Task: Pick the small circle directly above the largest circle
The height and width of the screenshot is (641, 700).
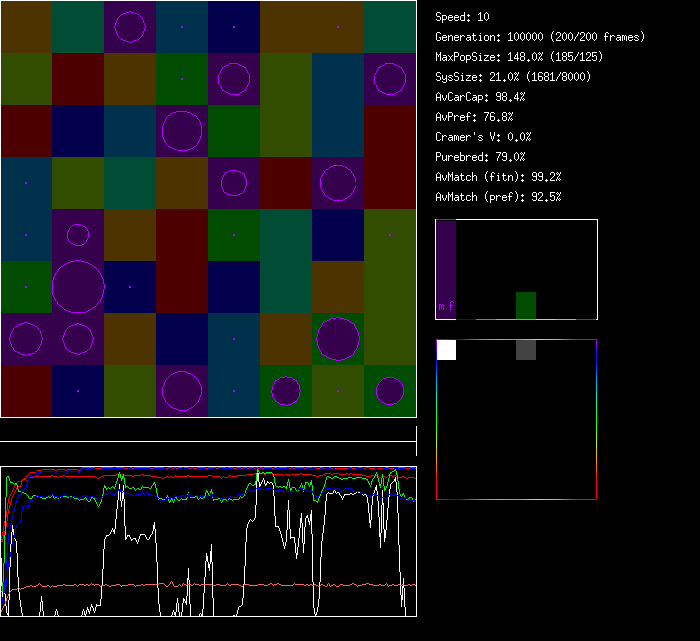Action: coord(78,235)
